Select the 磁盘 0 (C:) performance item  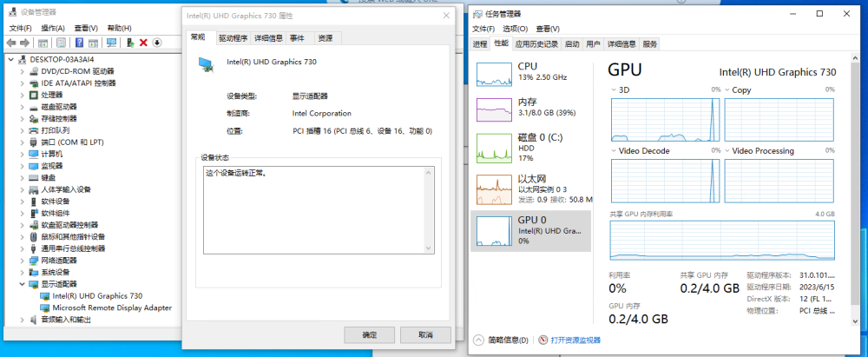(530, 148)
